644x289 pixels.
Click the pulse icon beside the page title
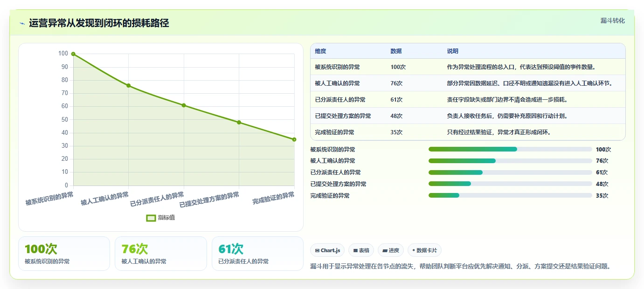click(22, 23)
